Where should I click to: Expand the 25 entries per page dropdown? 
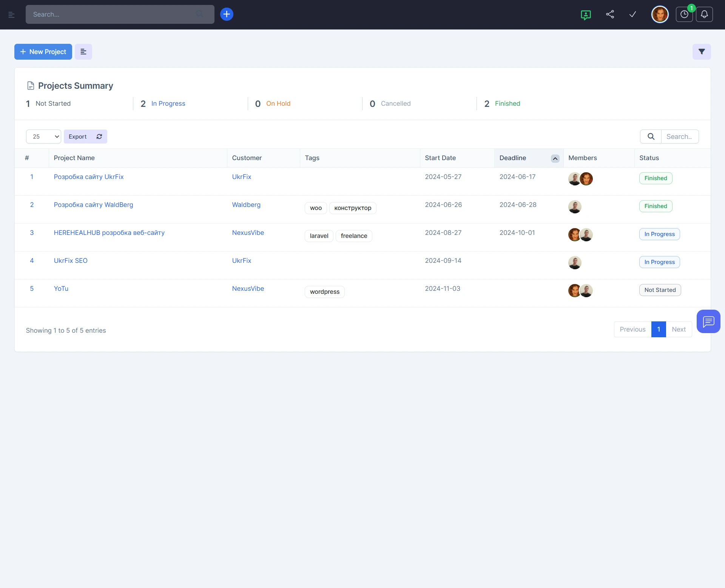[43, 137]
